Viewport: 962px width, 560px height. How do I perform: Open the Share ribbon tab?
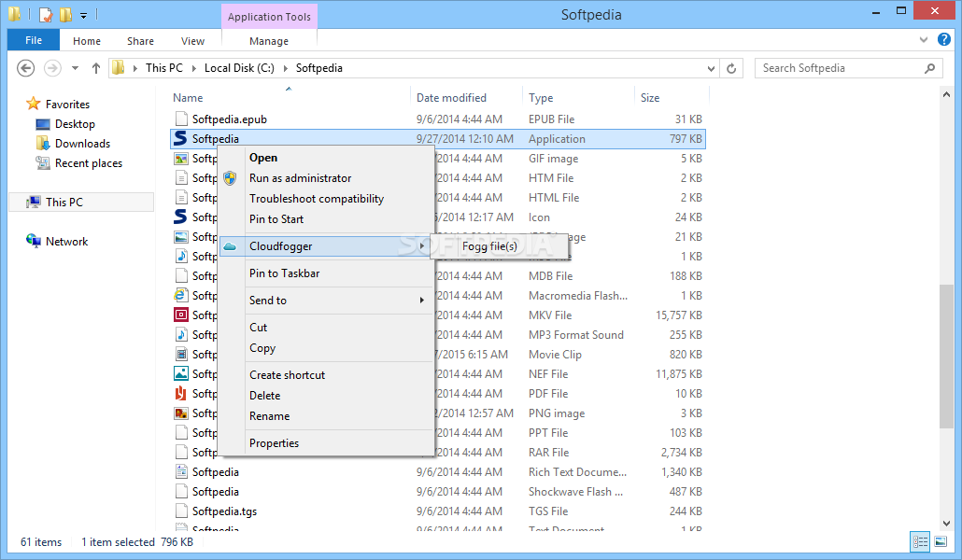140,41
